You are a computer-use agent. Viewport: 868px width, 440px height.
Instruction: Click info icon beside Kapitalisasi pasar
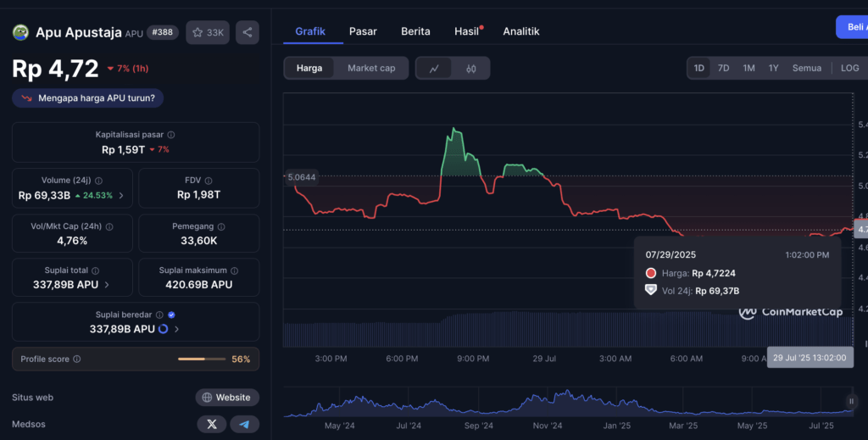coord(171,135)
